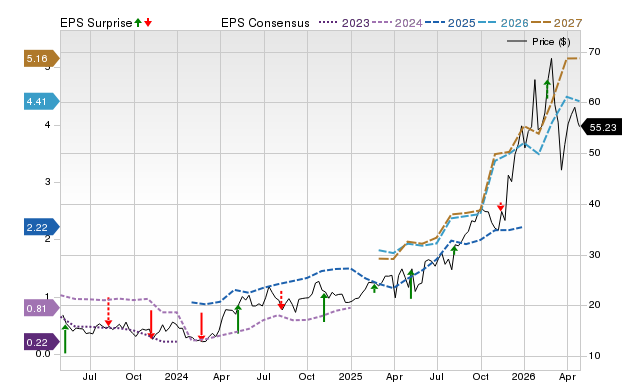
Task: Click the red dashed surprise arrow in August 2023
Action: pos(108,312)
